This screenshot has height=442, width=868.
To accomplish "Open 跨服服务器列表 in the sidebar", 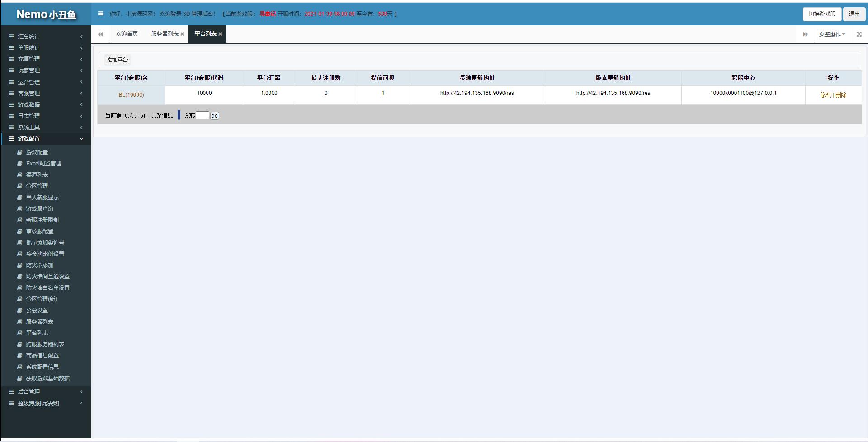I will pos(45,344).
